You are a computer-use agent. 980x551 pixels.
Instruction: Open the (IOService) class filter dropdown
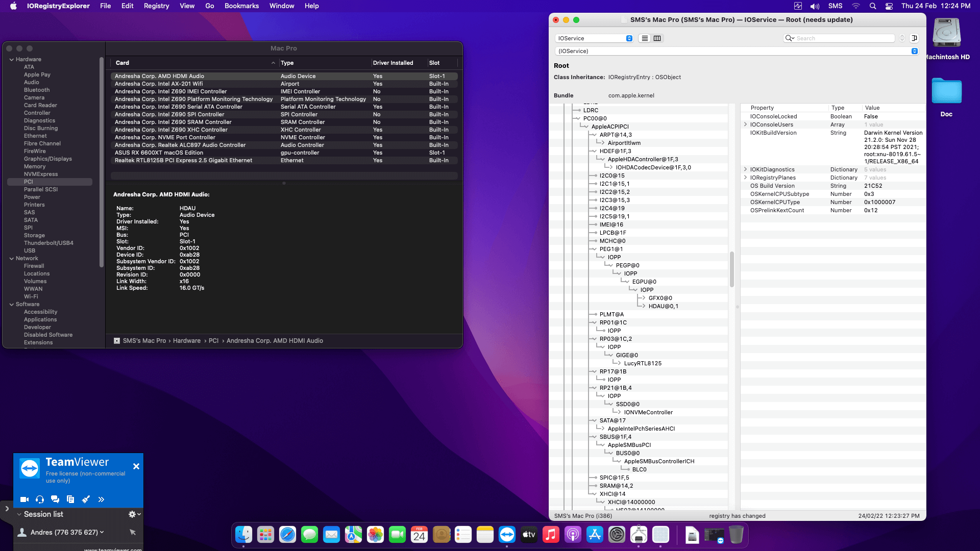point(737,51)
